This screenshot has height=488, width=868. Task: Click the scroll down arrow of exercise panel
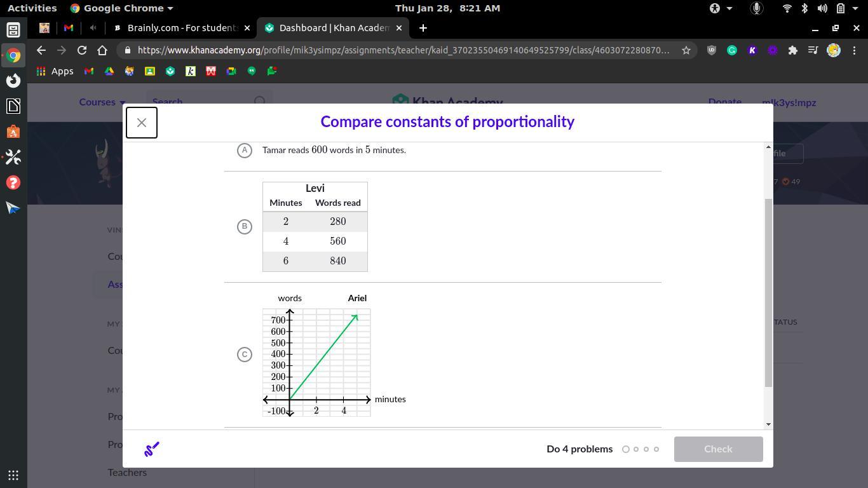tap(768, 424)
